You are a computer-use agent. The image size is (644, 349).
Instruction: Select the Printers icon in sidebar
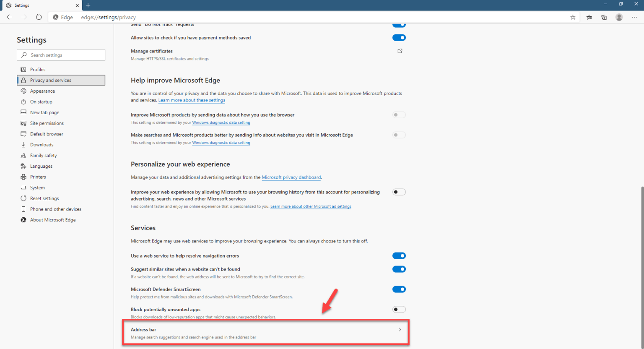click(23, 177)
